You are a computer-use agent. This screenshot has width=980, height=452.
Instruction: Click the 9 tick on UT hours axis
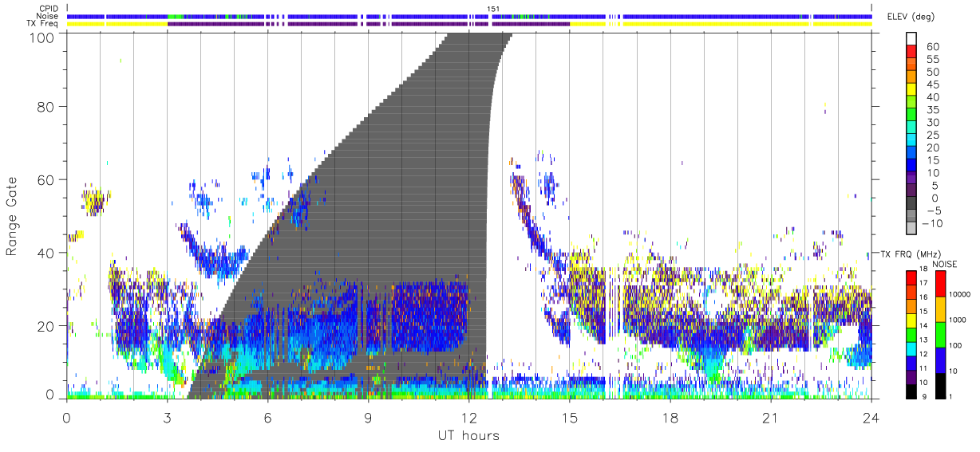[x=368, y=418]
